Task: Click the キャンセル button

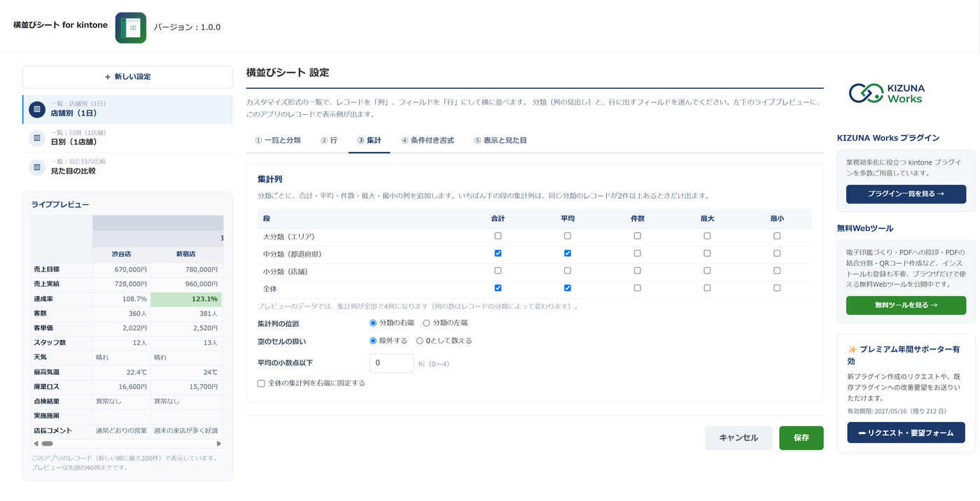Action: pos(738,438)
